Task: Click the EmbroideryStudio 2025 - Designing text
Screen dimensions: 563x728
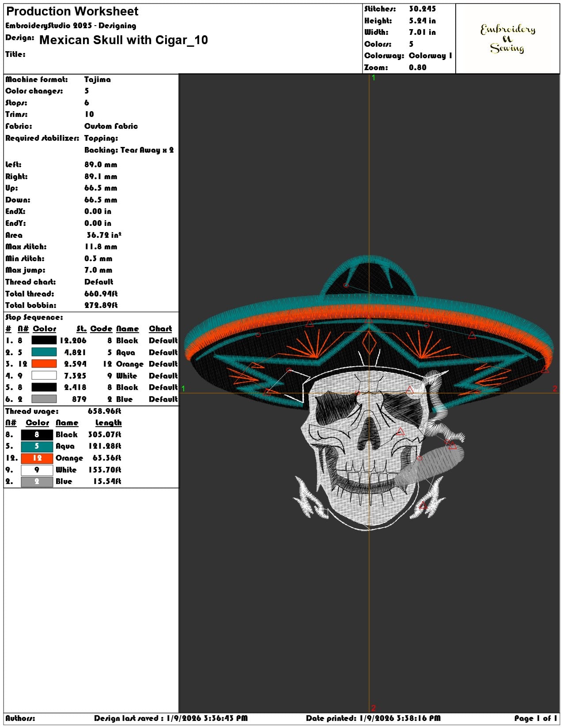Action: pos(71,26)
